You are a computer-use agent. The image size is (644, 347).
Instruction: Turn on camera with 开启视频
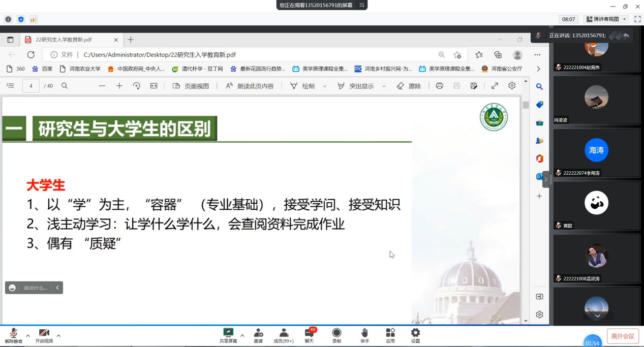(44, 334)
